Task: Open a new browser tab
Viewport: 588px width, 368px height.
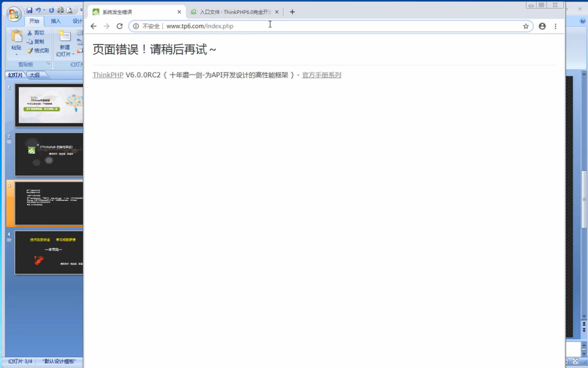Action: (292, 12)
